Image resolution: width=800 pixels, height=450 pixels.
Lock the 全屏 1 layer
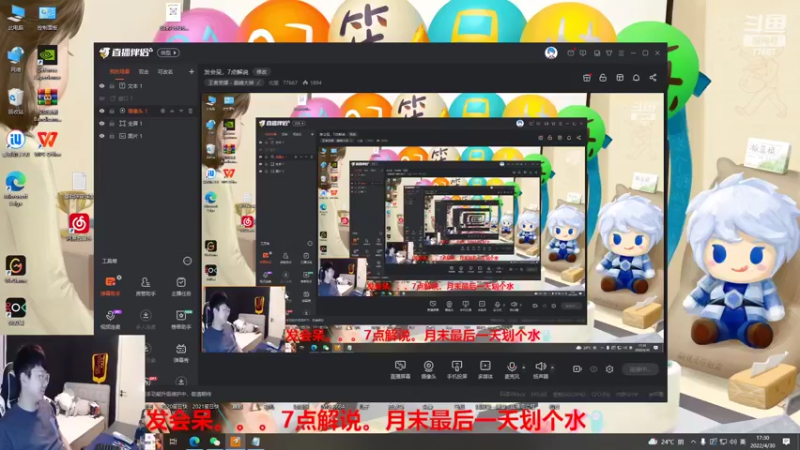[x=112, y=123]
